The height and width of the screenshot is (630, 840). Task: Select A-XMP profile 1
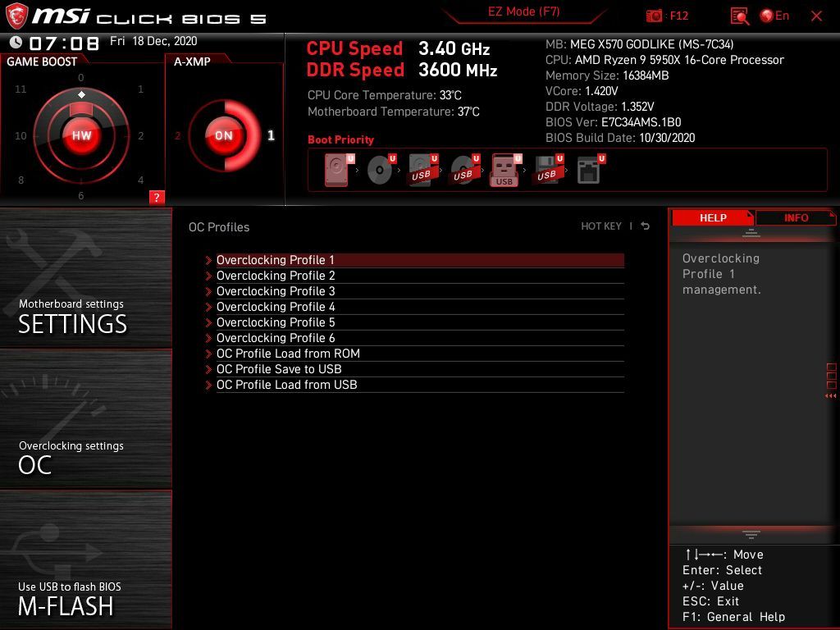pyautogui.click(x=271, y=135)
